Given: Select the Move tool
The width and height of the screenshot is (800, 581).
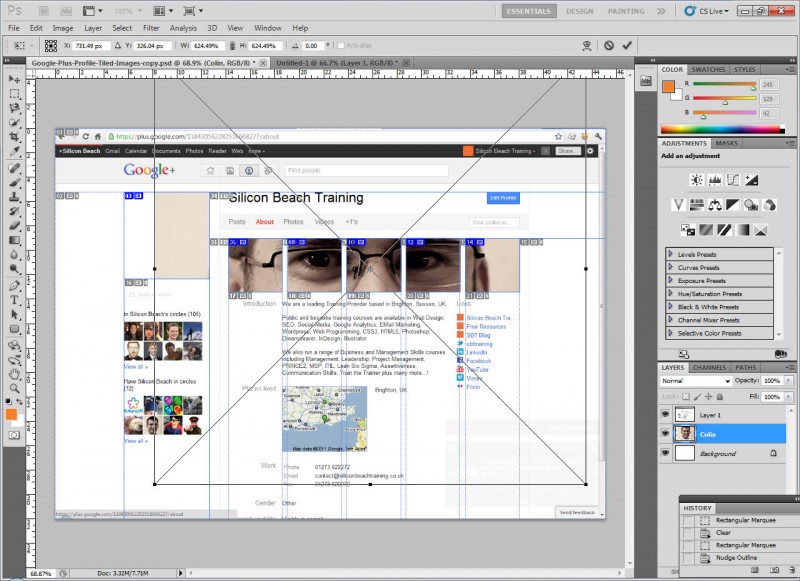Looking at the screenshot, I should (14, 79).
